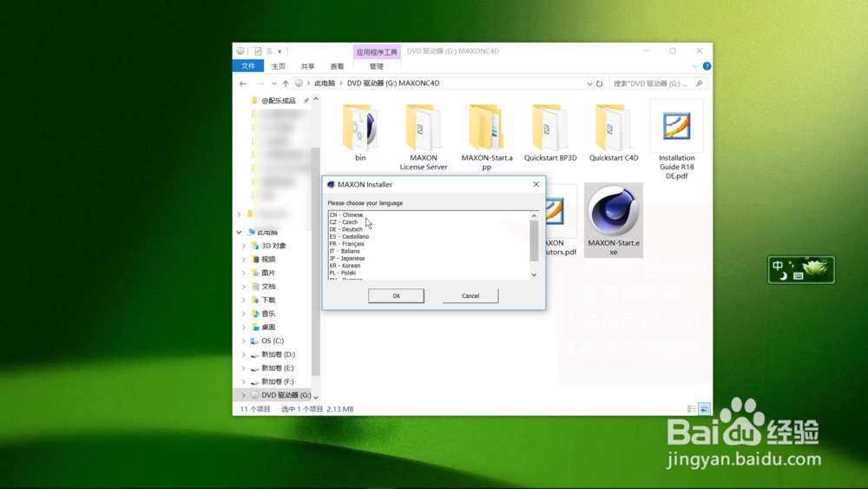Select 音乐 in the navigation pane
Screen dimensions: 868x489
(268, 314)
